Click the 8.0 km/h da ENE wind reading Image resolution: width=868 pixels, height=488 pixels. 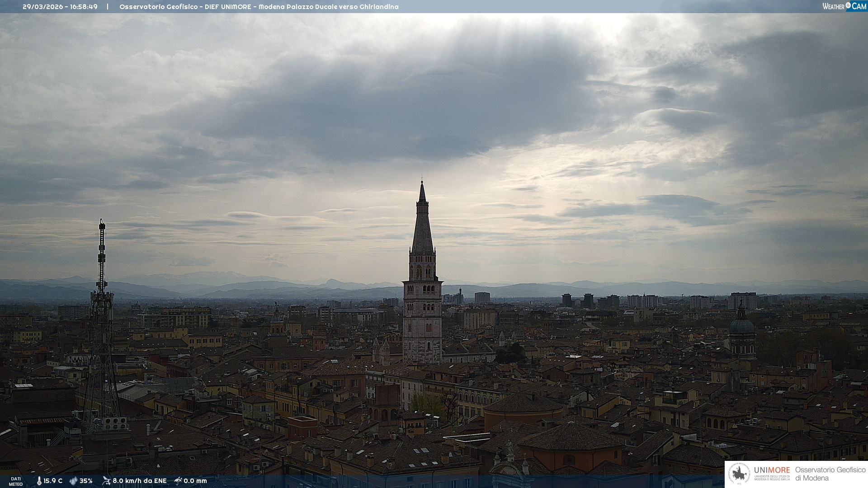pos(140,481)
